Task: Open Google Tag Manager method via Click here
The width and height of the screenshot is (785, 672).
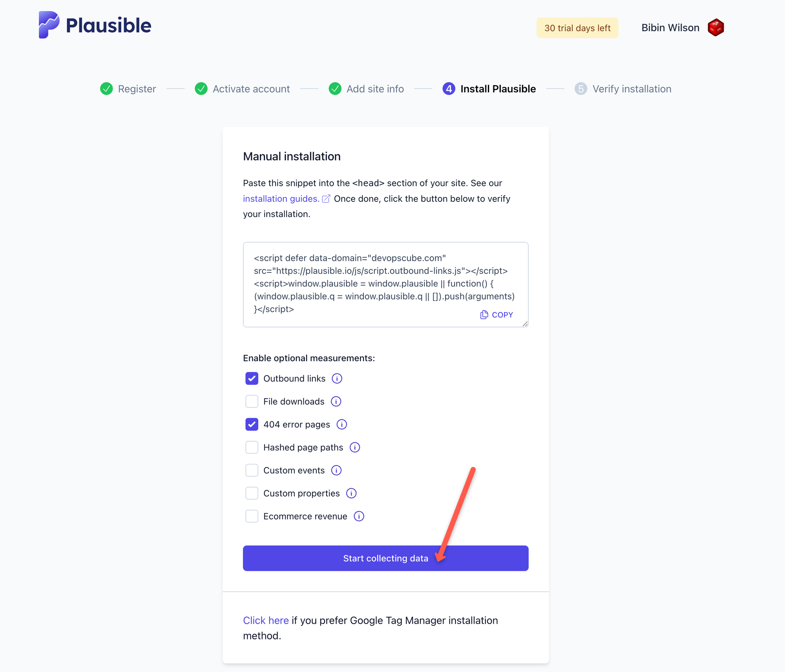Action: pyautogui.click(x=266, y=620)
